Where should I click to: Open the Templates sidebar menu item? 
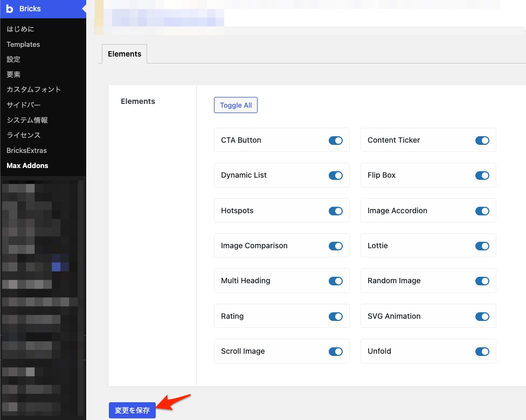[x=23, y=44]
